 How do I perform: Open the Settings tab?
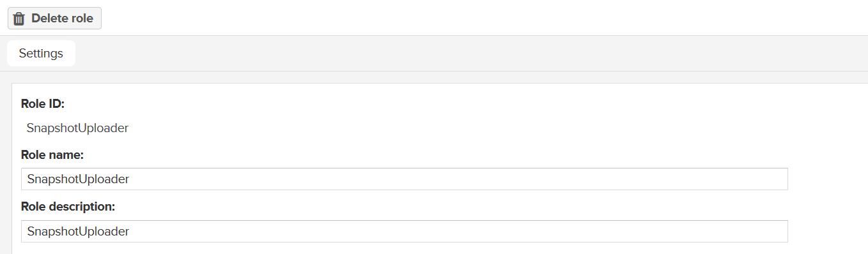(41, 53)
